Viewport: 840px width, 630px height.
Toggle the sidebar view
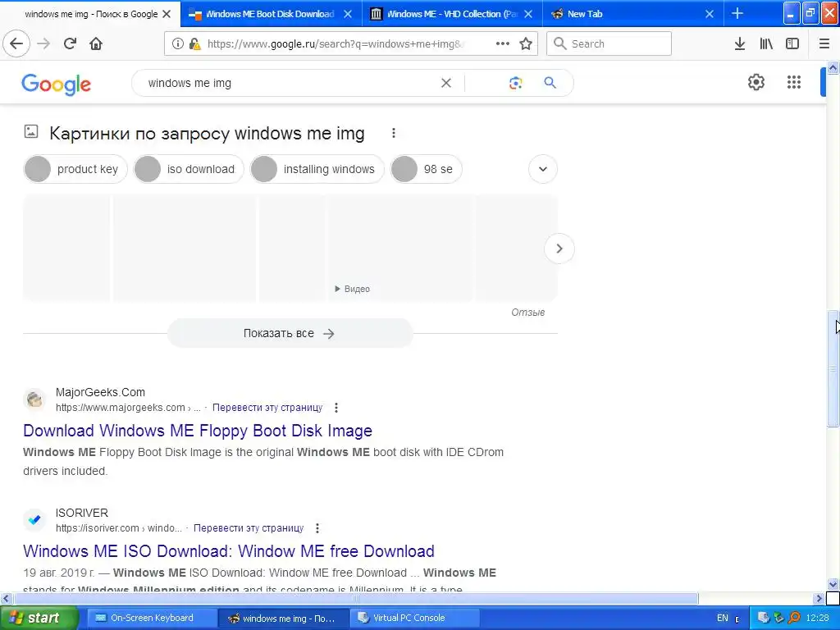click(x=792, y=44)
